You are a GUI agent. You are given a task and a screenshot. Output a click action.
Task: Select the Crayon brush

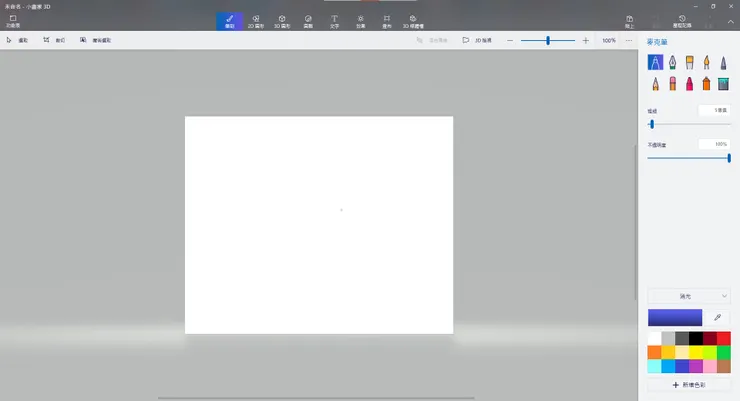coord(690,84)
